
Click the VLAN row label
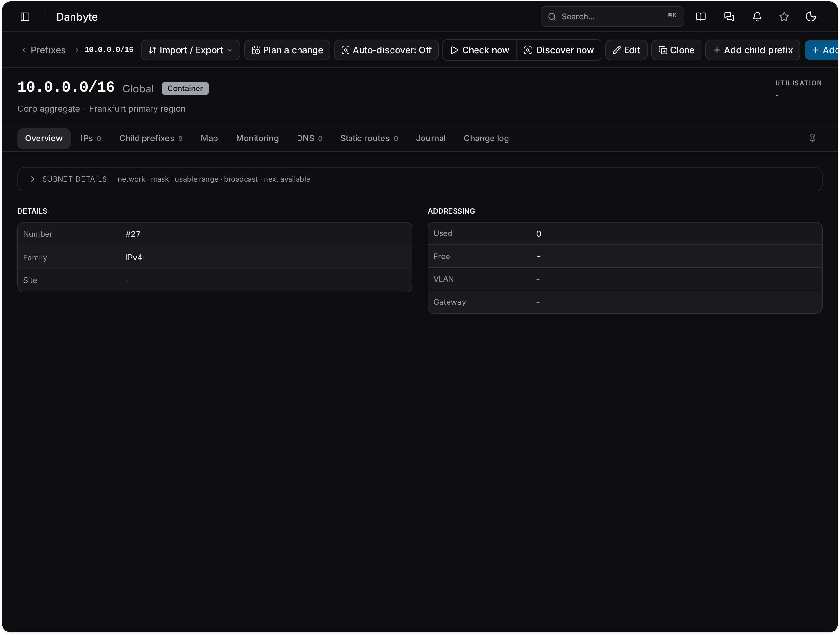[x=443, y=279]
